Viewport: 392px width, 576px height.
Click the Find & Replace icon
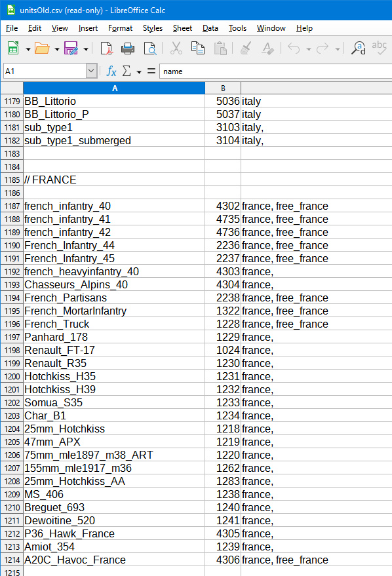pos(358,48)
